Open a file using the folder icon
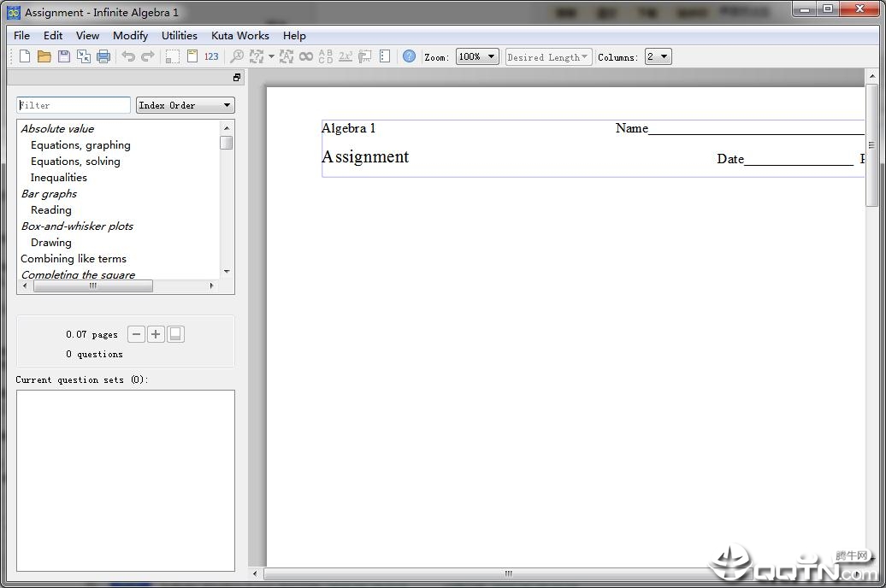 (44, 56)
